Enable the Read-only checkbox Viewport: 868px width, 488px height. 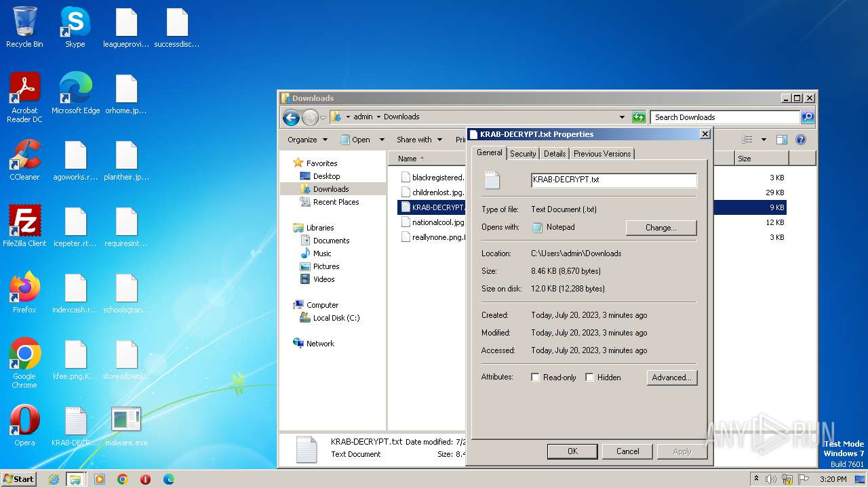(536, 378)
